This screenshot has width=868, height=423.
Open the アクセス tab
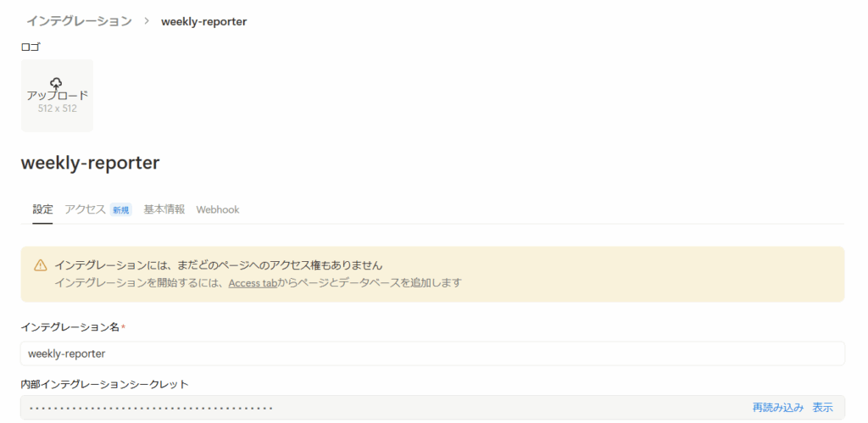point(85,209)
